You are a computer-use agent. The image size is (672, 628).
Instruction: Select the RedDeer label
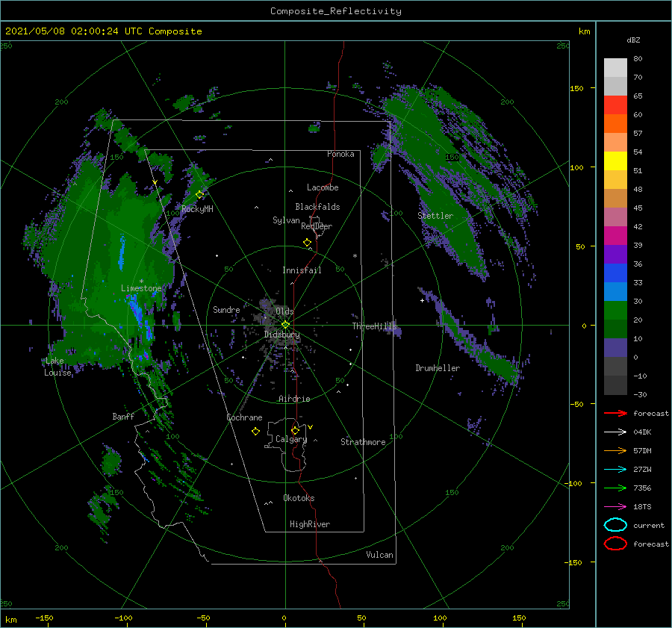click(x=317, y=226)
